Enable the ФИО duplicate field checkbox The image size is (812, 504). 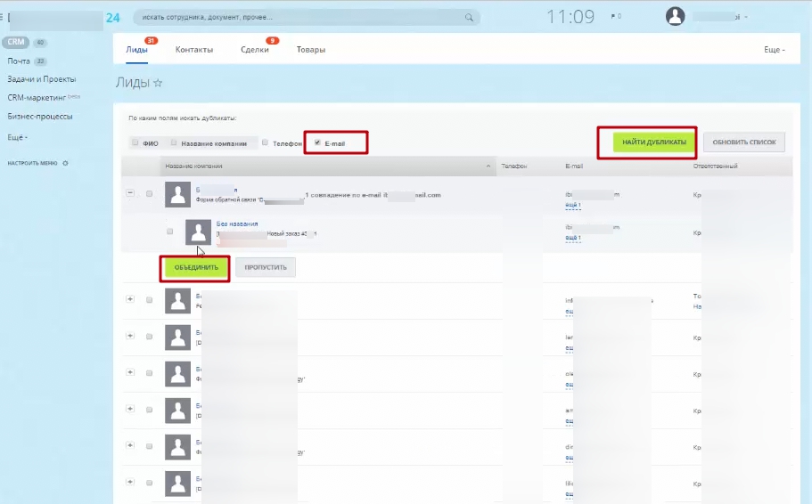(x=135, y=142)
